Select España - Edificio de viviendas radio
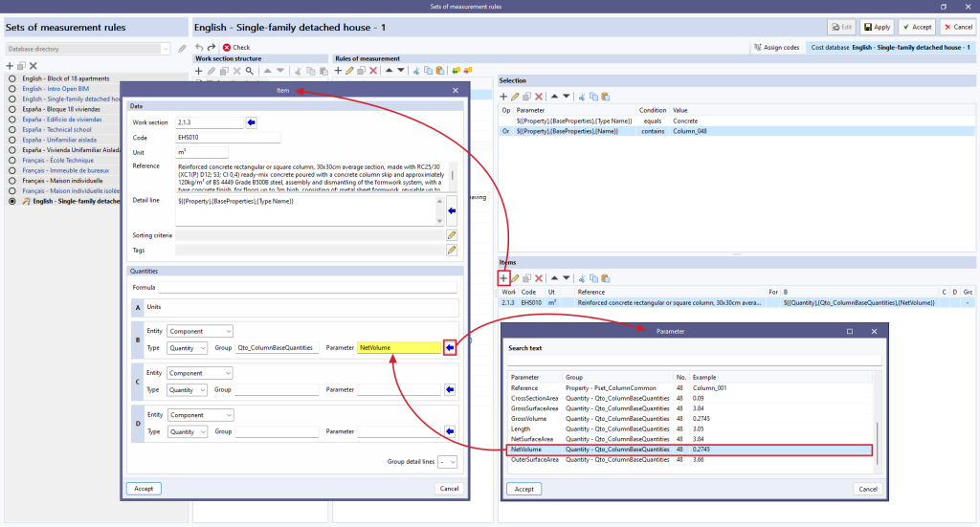This screenshot has height=527, width=980. 11,120
